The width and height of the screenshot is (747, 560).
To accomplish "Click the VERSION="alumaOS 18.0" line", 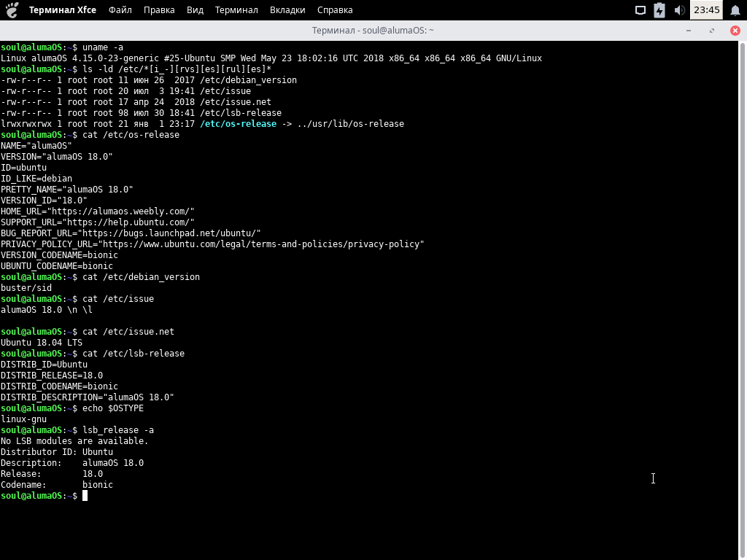I will [x=57, y=157].
